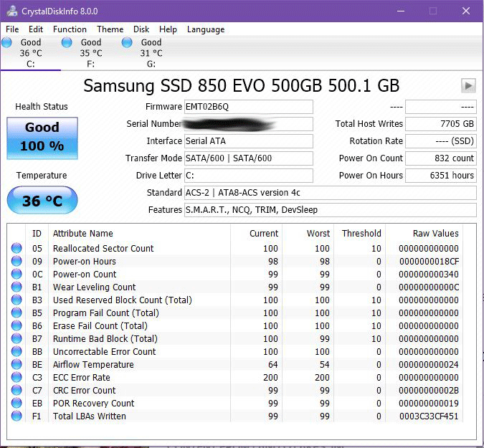Image resolution: width=484 pixels, height=448 pixels.
Task: Open the Help menu
Action: pos(169,29)
